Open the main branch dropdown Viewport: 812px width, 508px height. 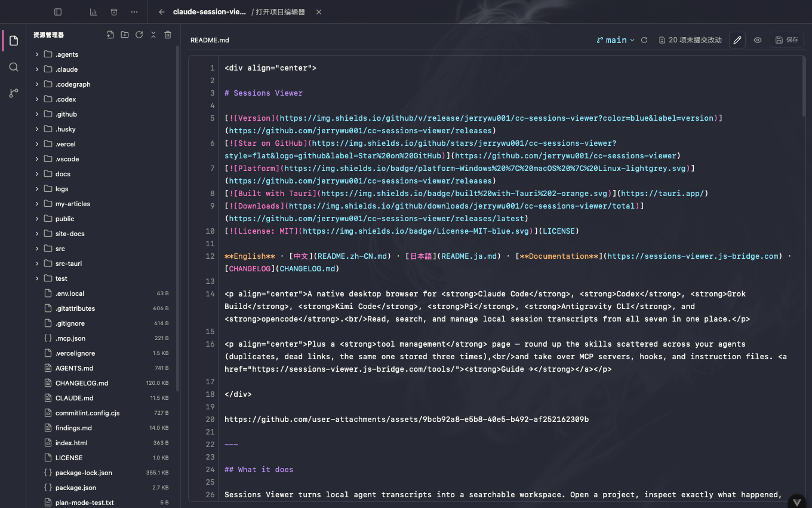click(616, 40)
